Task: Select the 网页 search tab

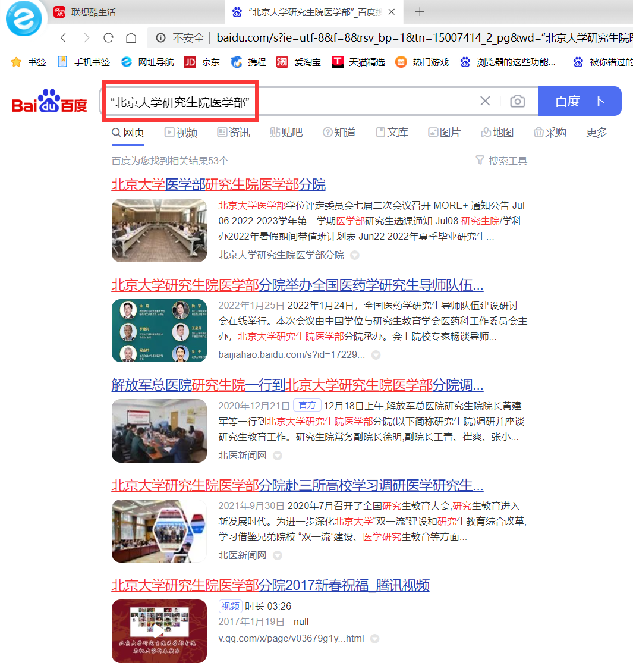Action: 128,133
